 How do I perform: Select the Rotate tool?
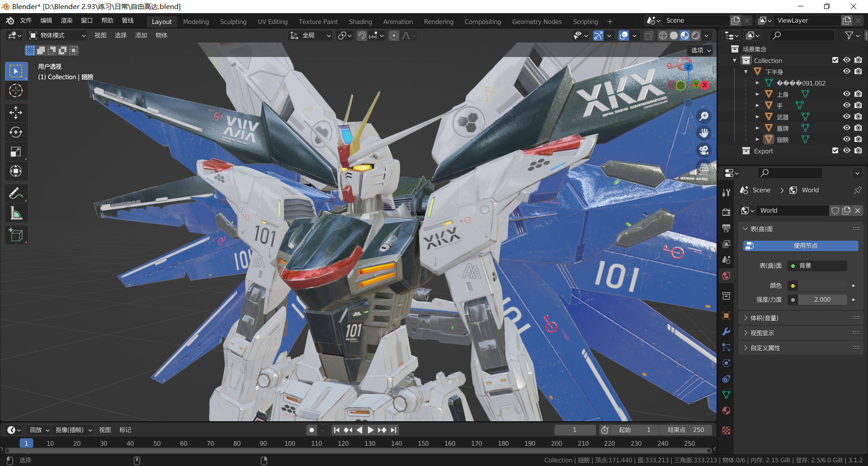click(16, 132)
